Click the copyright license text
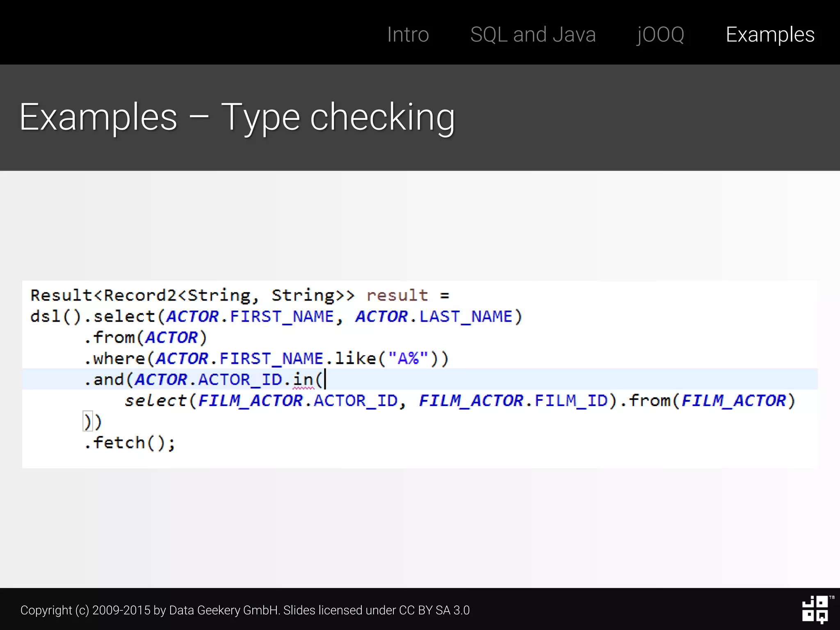 pos(245,610)
